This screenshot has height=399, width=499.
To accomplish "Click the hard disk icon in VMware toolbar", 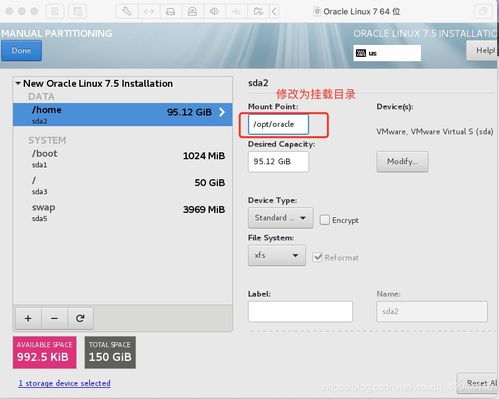I will coord(170,12).
